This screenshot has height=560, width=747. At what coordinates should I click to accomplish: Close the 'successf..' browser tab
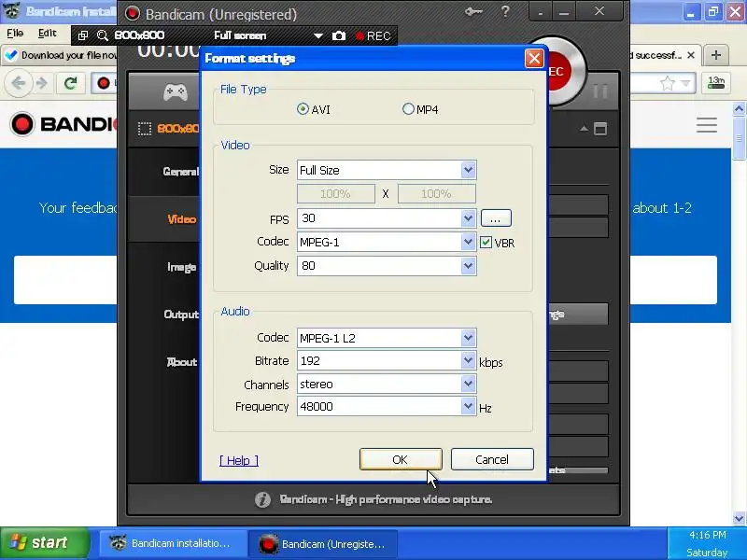(691, 55)
